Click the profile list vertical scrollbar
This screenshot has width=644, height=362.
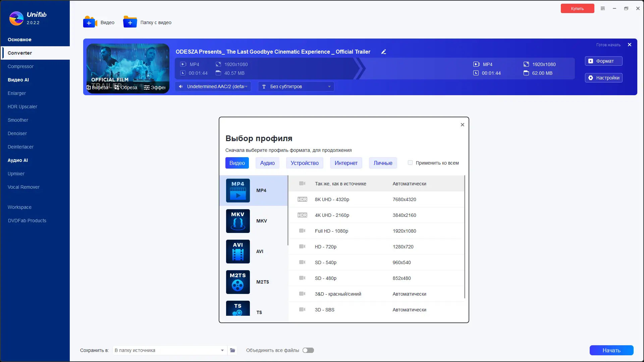(465, 236)
